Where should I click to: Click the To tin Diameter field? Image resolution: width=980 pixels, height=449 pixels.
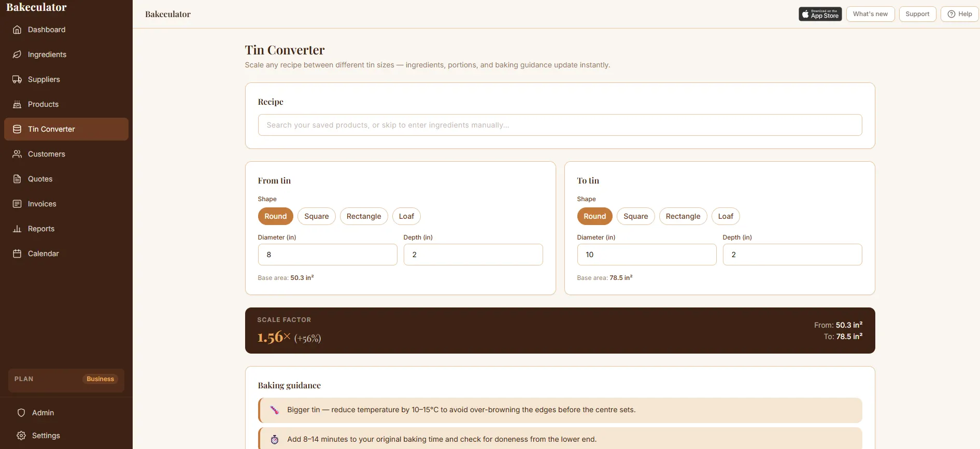click(x=647, y=255)
